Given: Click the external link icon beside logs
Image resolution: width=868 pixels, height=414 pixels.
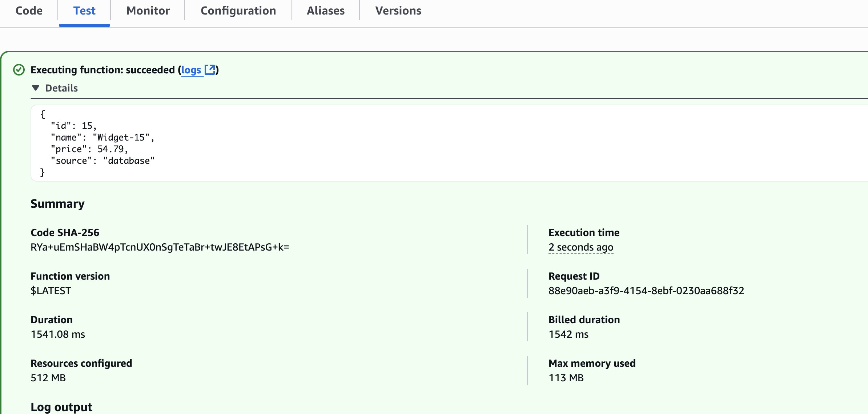Looking at the screenshot, I should 210,69.
